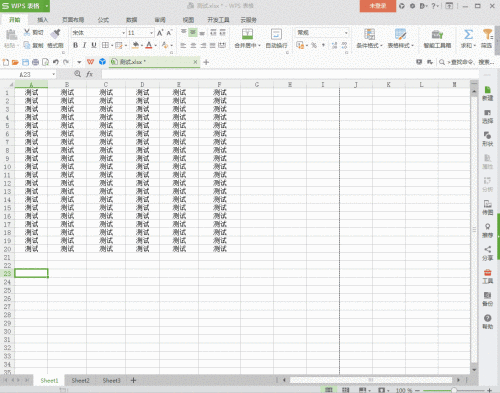Click the orange 未登录 login button
The image size is (500, 393).
[x=378, y=6]
